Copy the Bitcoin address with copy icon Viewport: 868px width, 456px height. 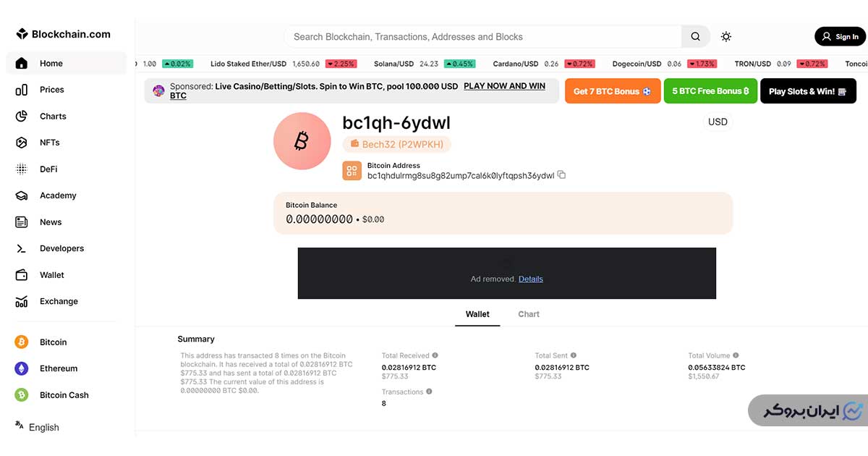[561, 175]
